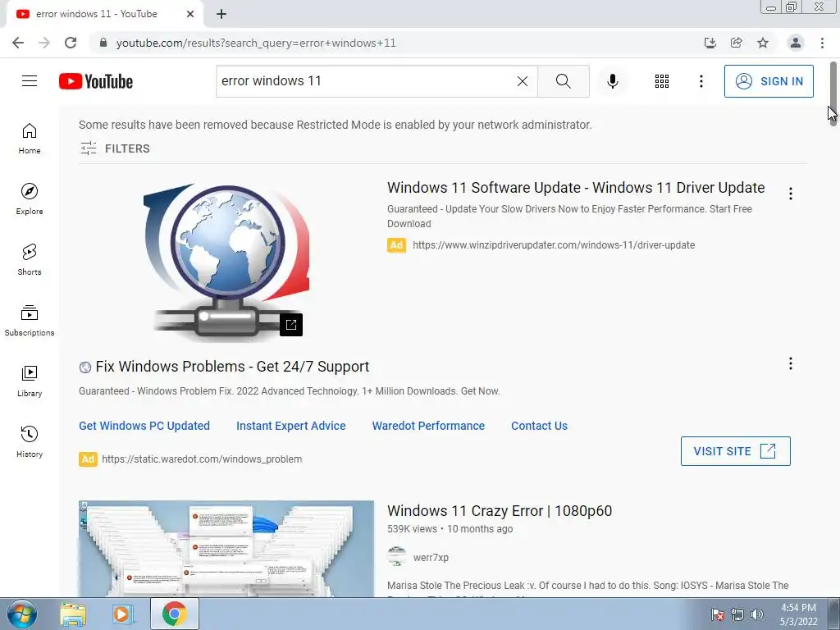The image size is (840, 630).
Task: Open Subscriptions in the sidebar
Action: pos(30,321)
